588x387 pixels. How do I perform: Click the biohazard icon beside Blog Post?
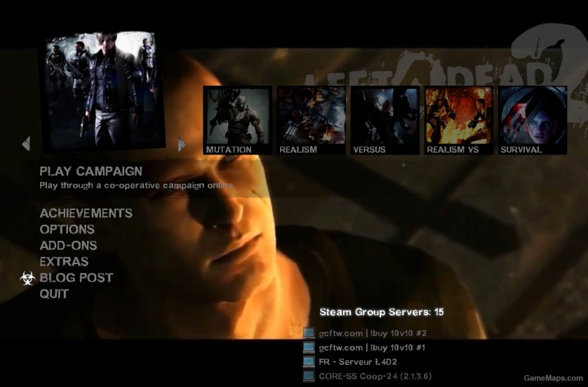27,278
